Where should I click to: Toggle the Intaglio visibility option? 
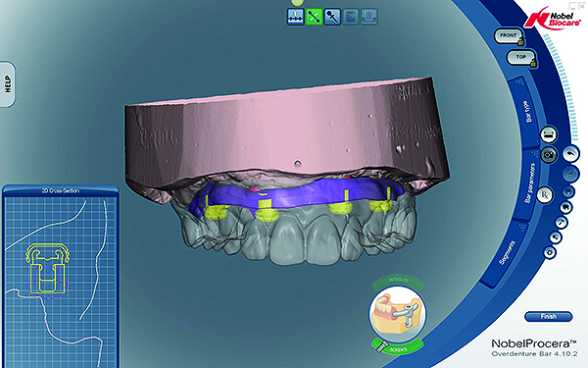[398, 281]
